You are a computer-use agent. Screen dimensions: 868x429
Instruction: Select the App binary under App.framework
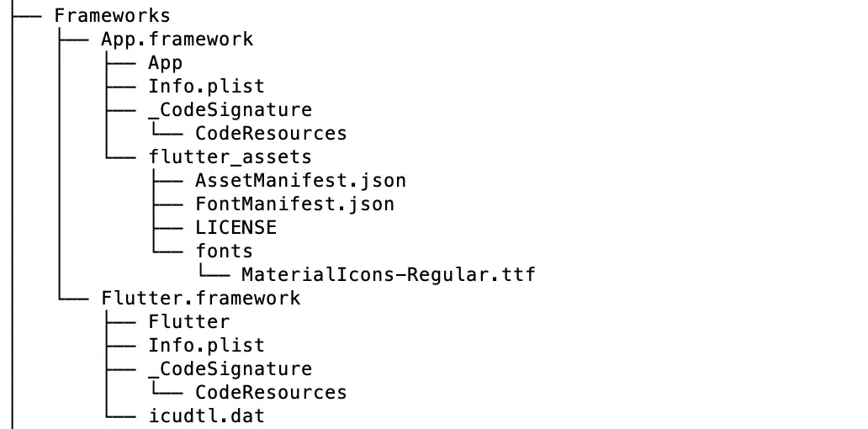pos(165,63)
